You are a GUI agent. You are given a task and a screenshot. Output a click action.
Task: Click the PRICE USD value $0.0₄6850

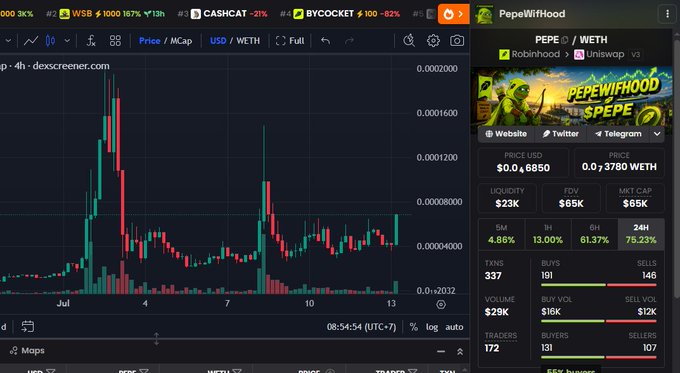tap(523, 168)
